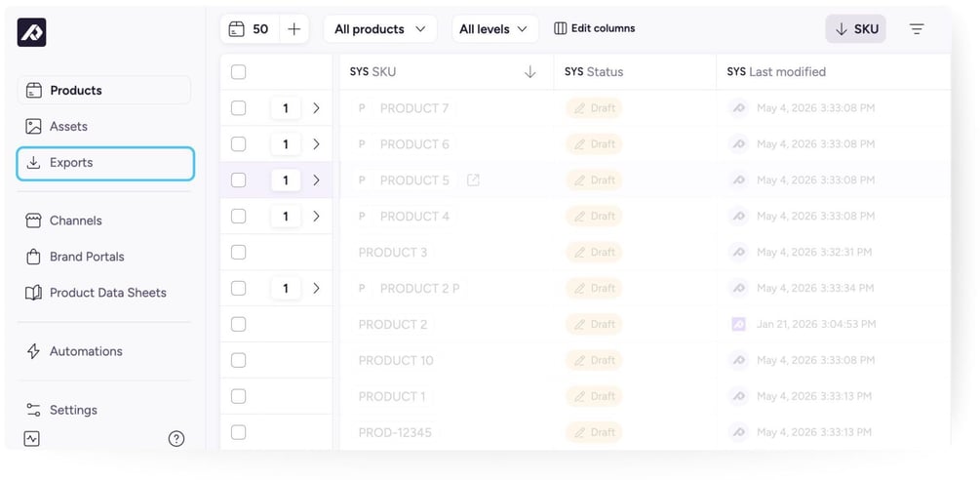Viewport: 980px width, 480px height.
Task: Open Brand Portals
Action: 103,257
